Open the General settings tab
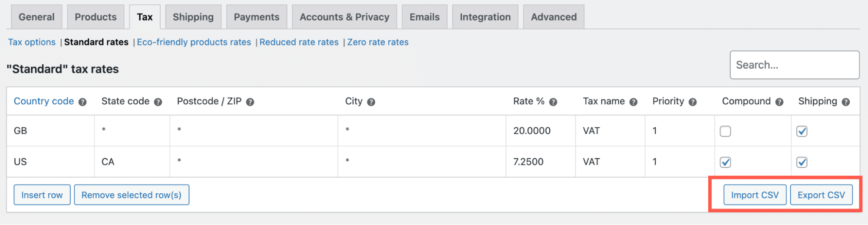The height and width of the screenshot is (225, 868). (x=36, y=17)
